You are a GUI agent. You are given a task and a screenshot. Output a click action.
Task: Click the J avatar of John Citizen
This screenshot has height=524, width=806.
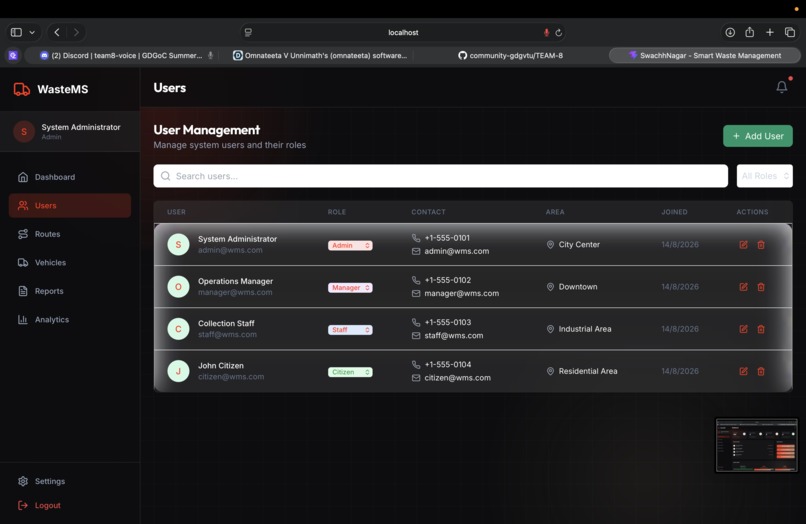coord(178,371)
